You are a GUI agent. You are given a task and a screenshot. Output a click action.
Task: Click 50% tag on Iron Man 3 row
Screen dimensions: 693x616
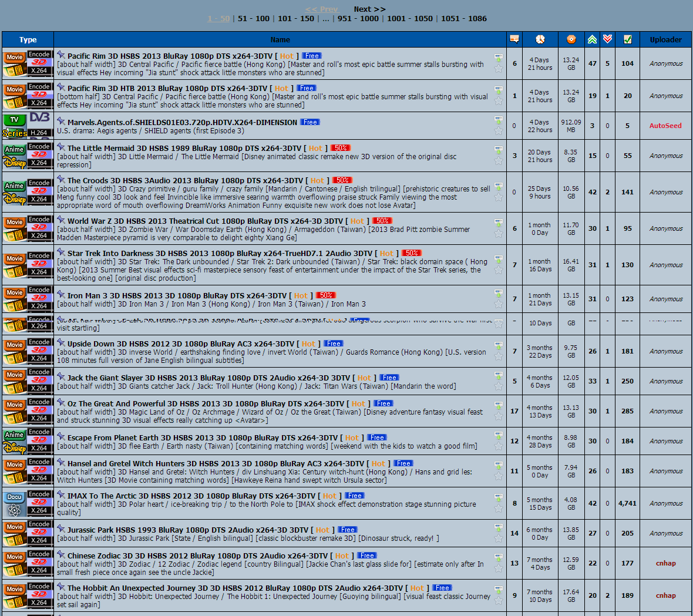(x=326, y=295)
